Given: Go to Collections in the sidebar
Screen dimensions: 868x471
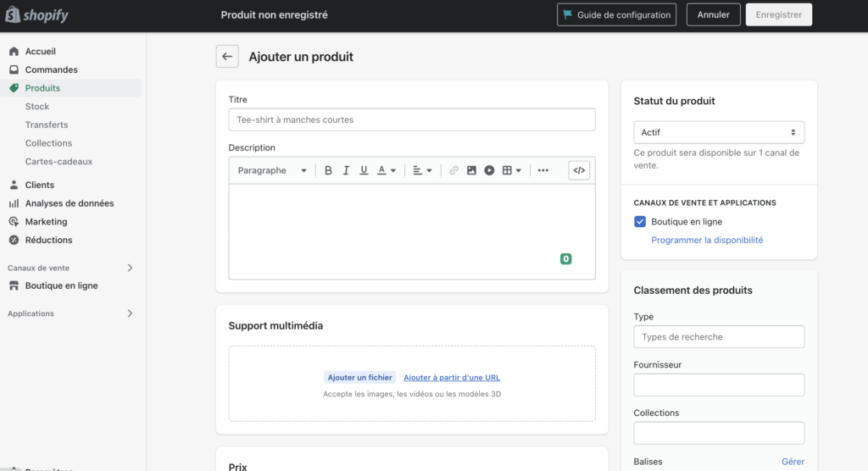Looking at the screenshot, I should [48, 143].
